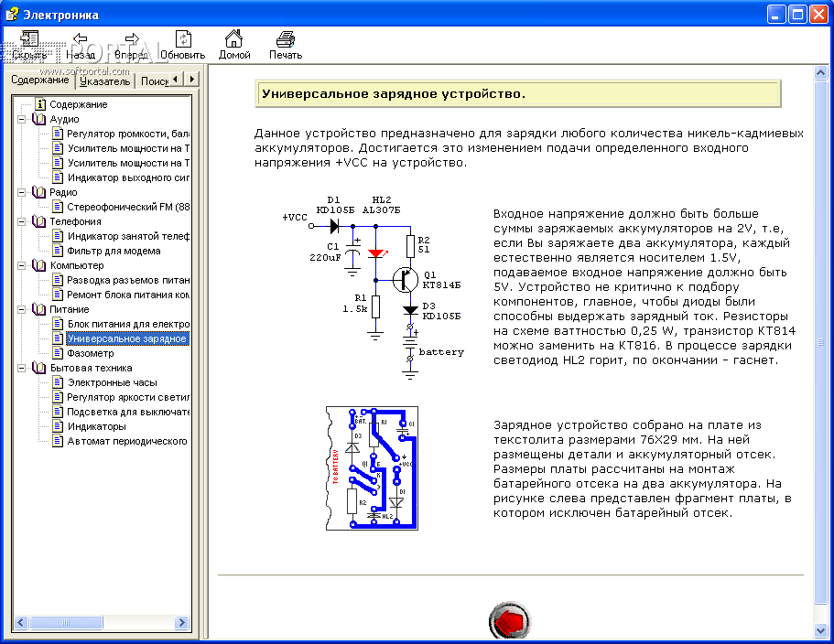834x644 pixels.
Task: Click the red back arrow at page bottom
Action: 510,620
